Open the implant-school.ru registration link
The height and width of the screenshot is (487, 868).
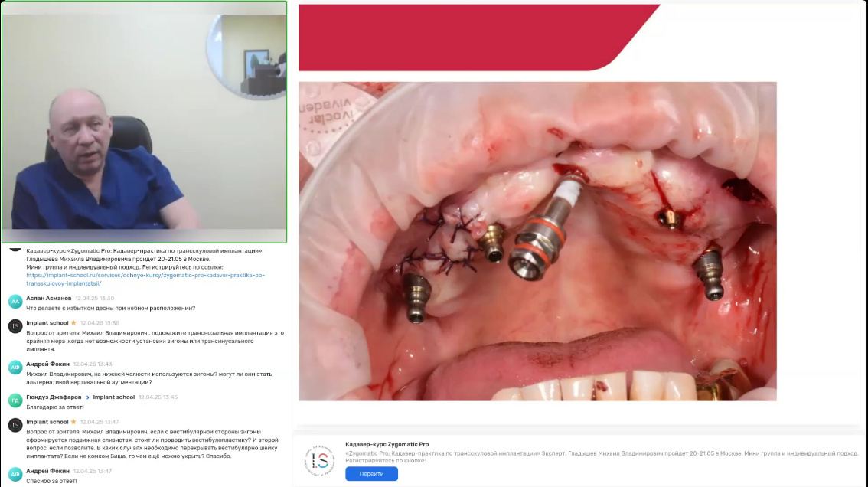tap(145, 279)
